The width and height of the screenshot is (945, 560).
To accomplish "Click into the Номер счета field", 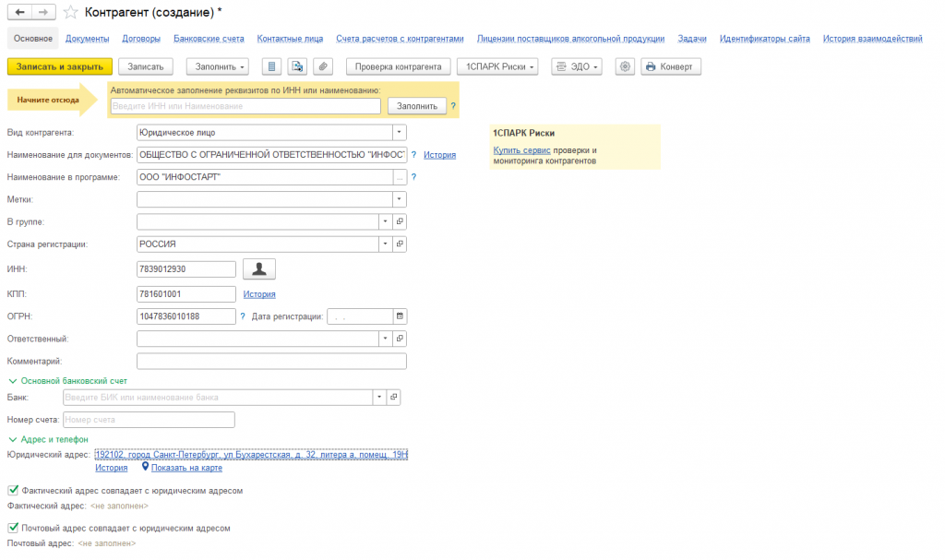I will 149,420.
